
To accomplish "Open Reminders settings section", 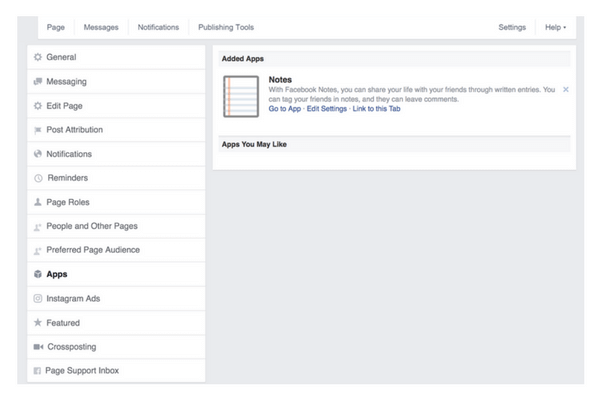I will (x=116, y=178).
